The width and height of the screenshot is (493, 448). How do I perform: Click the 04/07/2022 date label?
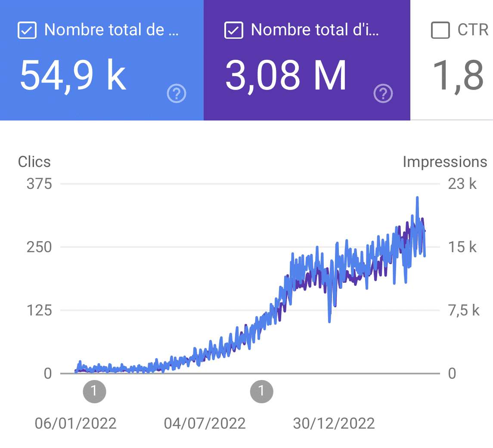point(205,423)
